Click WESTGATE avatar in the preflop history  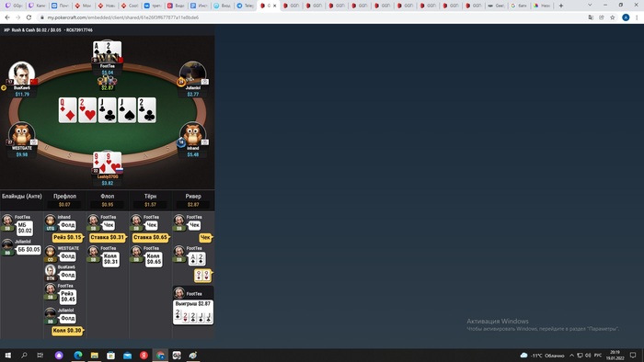(51, 252)
